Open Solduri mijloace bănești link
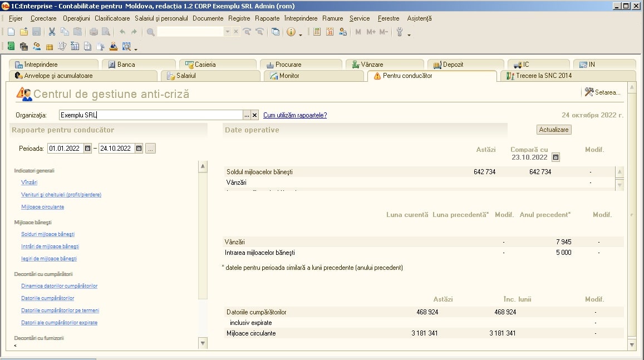The width and height of the screenshot is (644, 360). tap(48, 234)
